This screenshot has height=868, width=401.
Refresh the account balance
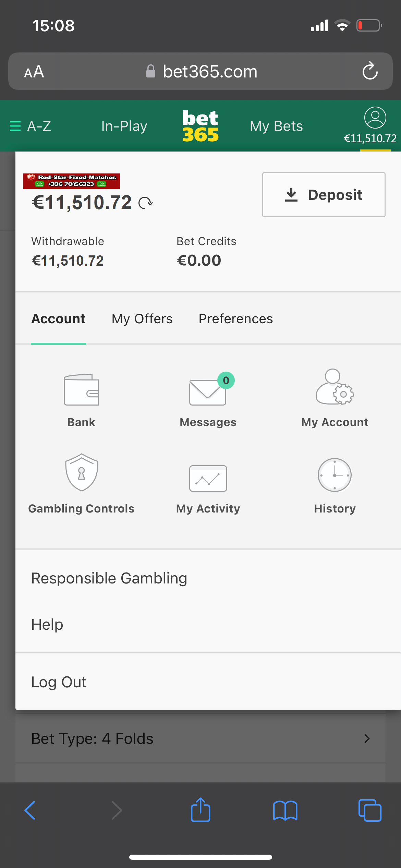pos(146,203)
